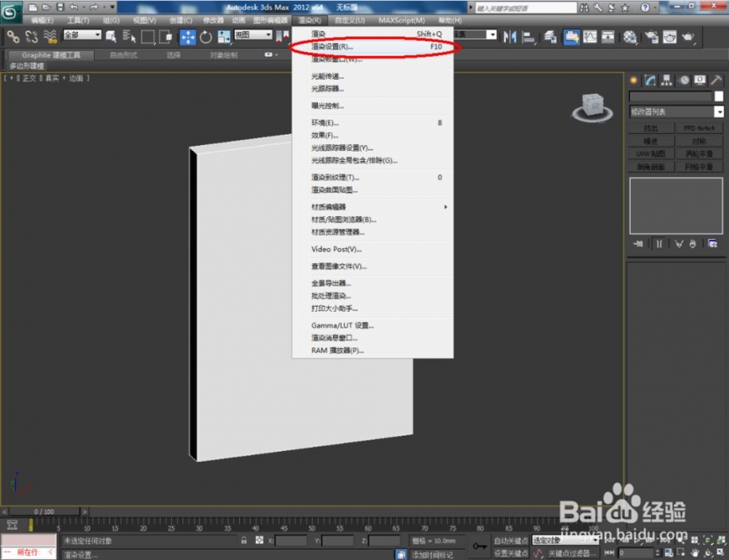This screenshot has width=729, height=560.
Task: Activate the Select and Rotate tool
Action: click(205, 37)
